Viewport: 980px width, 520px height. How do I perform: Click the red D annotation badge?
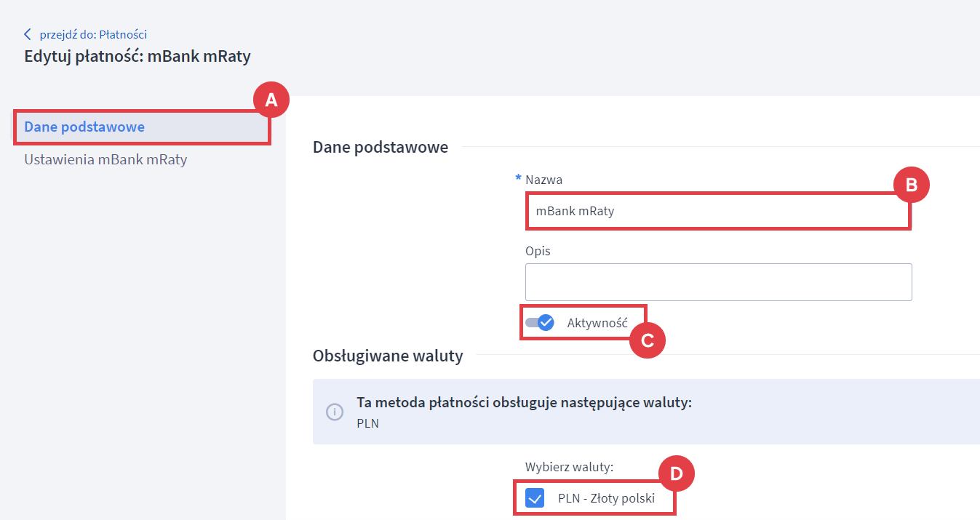[676, 474]
